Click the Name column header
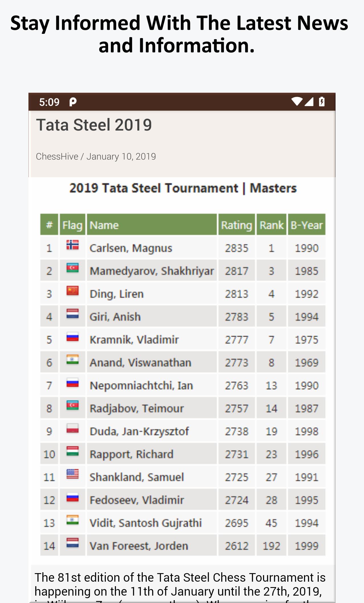The height and width of the screenshot is (603, 364). (104, 225)
